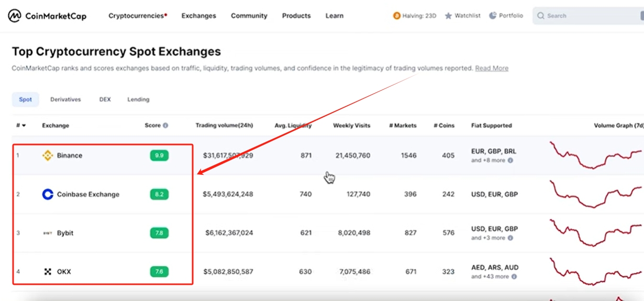Sort by Avg. Liquidity header

click(293, 126)
